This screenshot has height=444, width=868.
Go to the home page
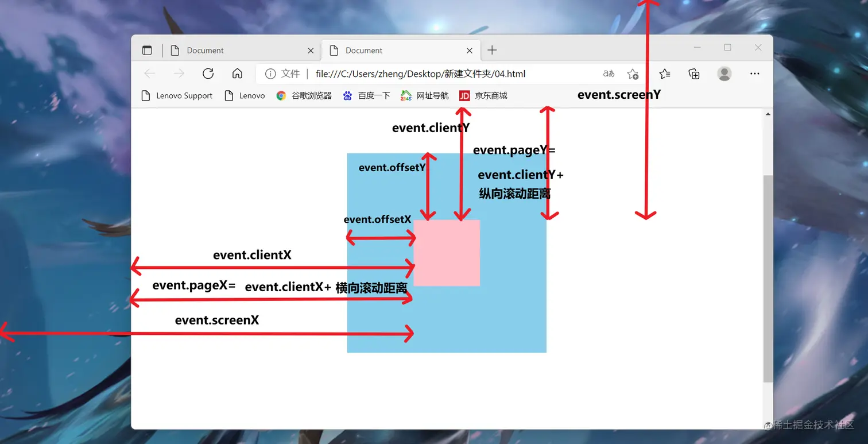coord(237,74)
